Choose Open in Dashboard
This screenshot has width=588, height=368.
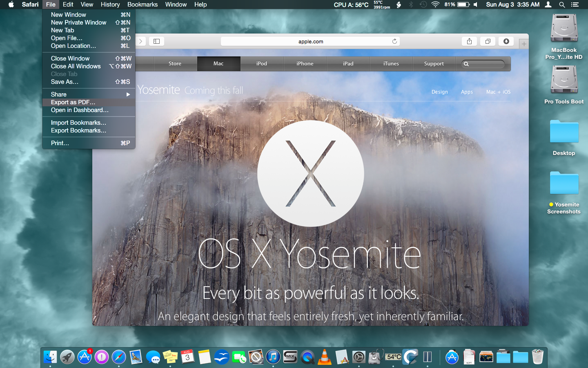click(x=89, y=110)
